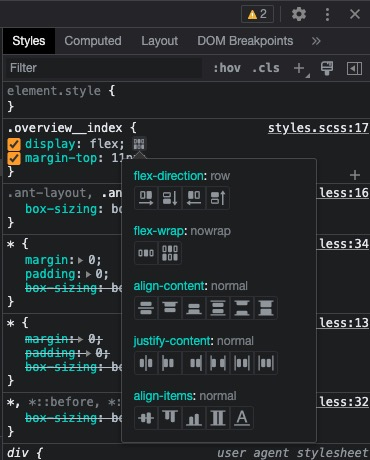Toggle the .cls element classes panel

click(266, 68)
